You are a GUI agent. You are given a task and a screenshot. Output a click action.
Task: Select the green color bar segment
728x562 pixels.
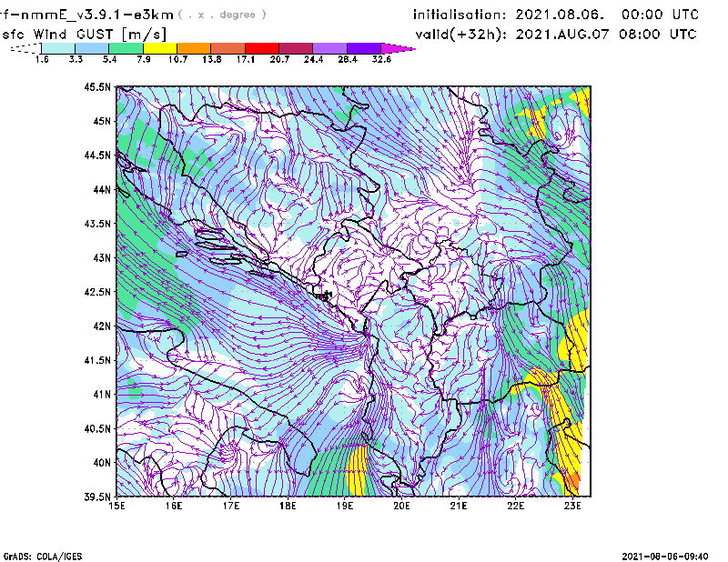(x=126, y=48)
